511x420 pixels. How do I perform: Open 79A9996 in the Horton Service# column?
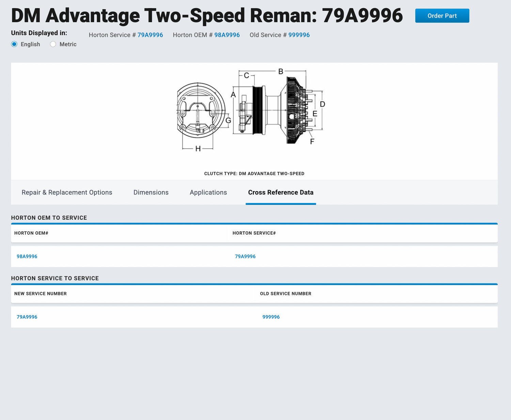245,256
